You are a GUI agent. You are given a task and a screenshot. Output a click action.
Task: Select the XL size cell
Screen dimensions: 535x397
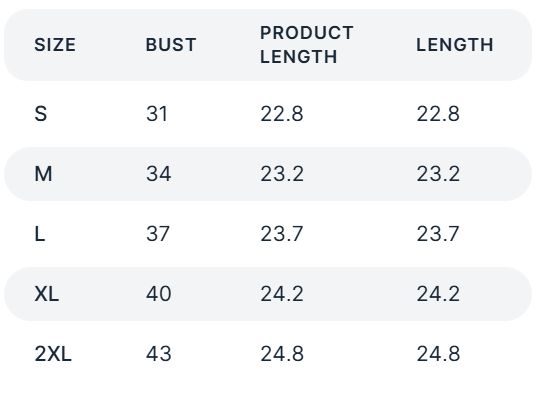tap(47, 294)
